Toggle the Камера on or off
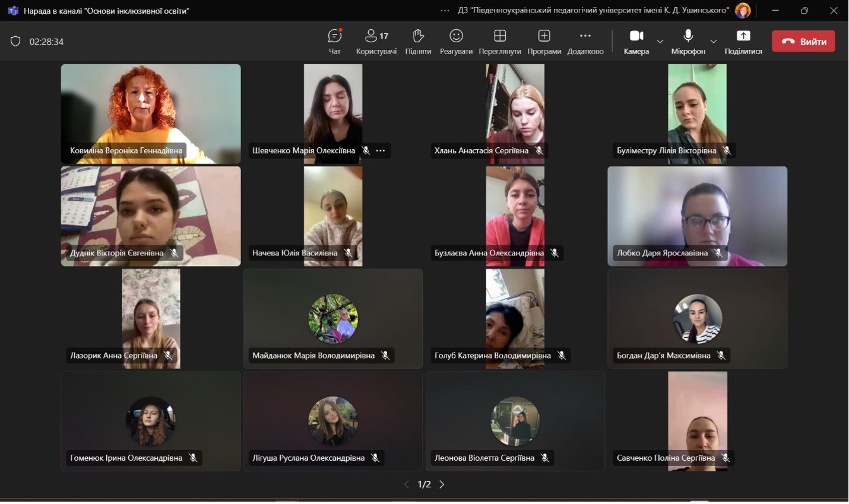This screenshot has width=849, height=504. [x=636, y=42]
